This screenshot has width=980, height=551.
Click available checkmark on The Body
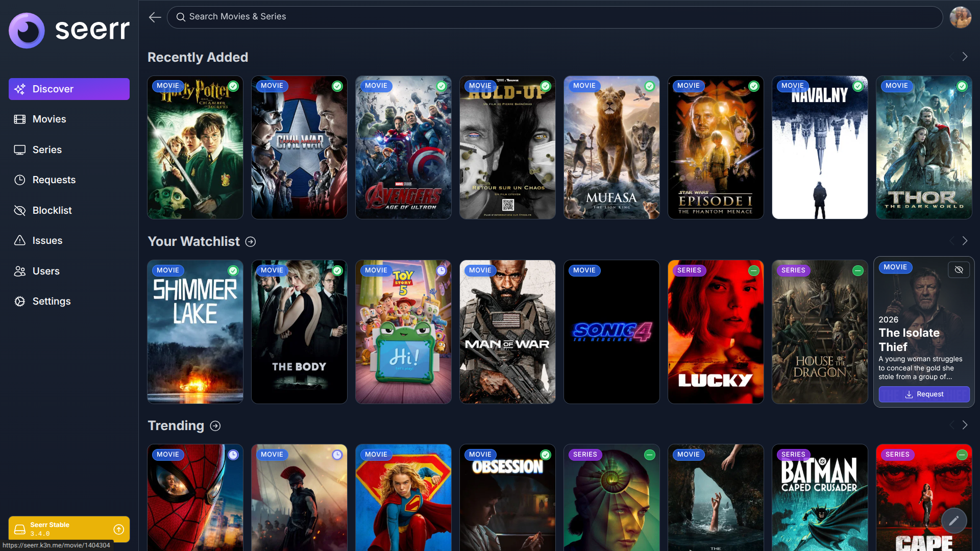pos(337,270)
